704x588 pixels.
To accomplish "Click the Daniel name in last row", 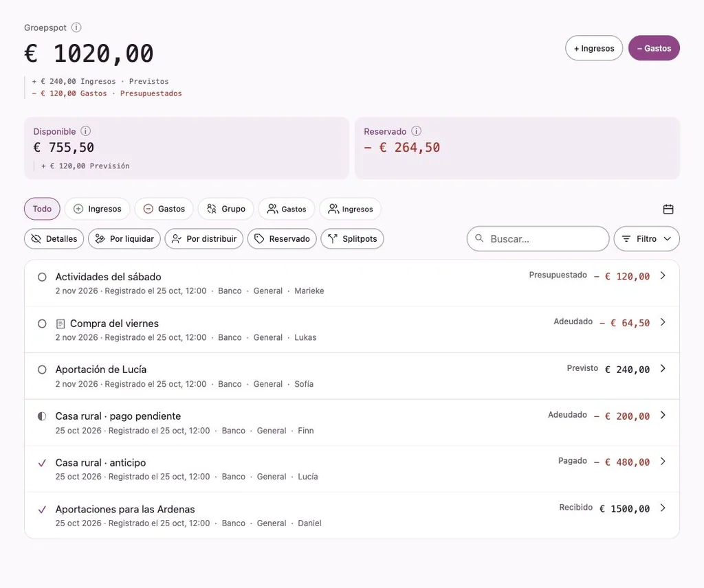I will pyautogui.click(x=310, y=523).
